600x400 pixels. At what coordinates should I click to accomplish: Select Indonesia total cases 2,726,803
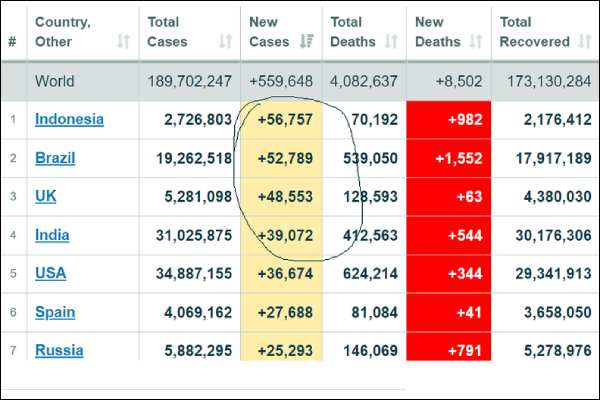tap(198, 120)
